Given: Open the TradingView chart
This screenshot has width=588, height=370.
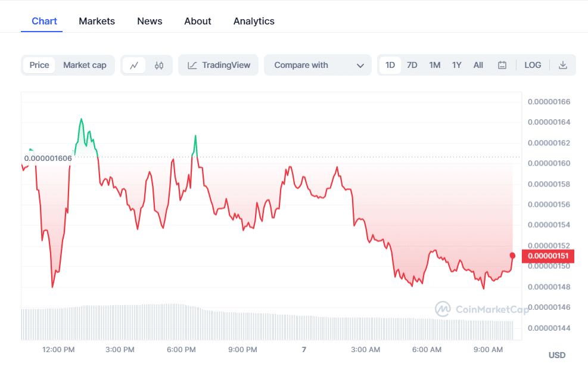Looking at the screenshot, I should pos(218,65).
